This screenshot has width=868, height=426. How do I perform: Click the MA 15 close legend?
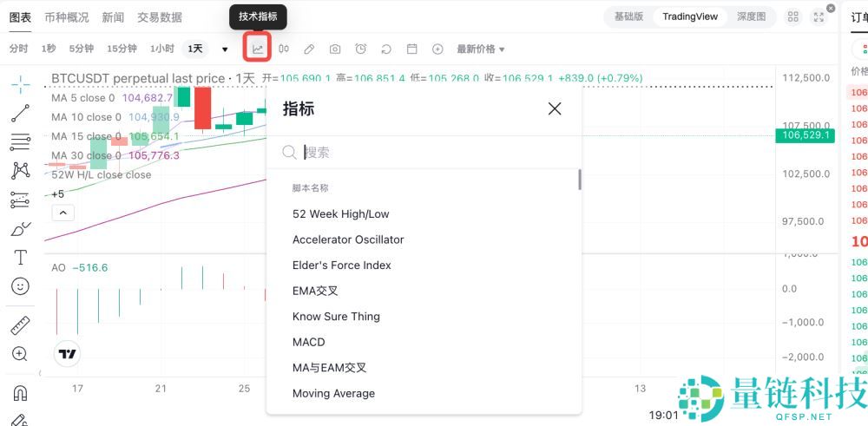click(x=86, y=136)
